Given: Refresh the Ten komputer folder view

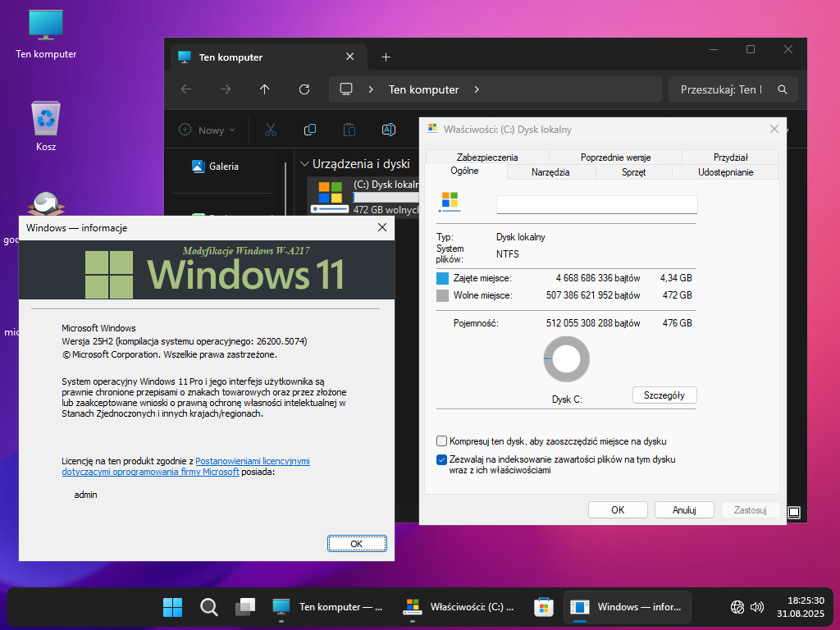Looking at the screenshot, I should [x=304, y=89].
